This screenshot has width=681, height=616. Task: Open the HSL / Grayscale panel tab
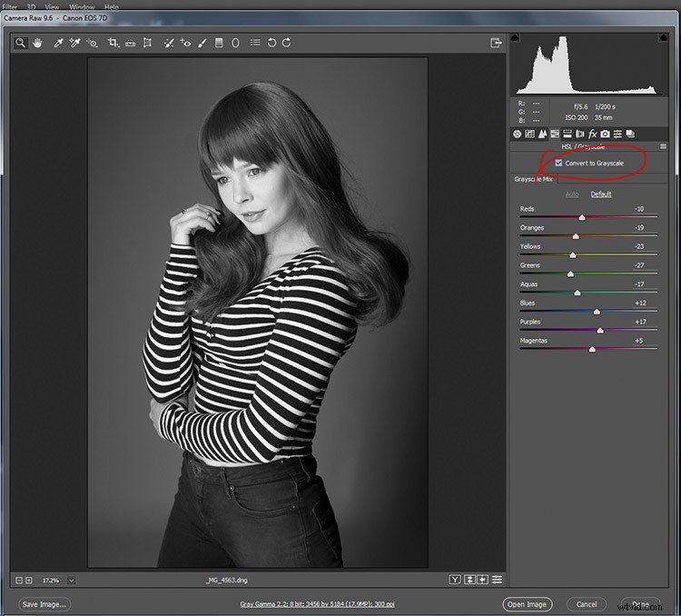click(555, 134)
